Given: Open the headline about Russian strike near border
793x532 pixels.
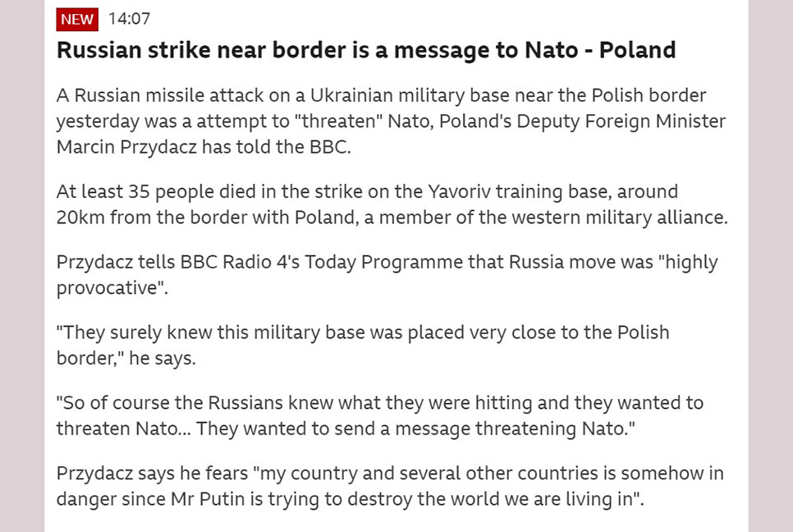Looking at the screenshot, I should point(366,50).
